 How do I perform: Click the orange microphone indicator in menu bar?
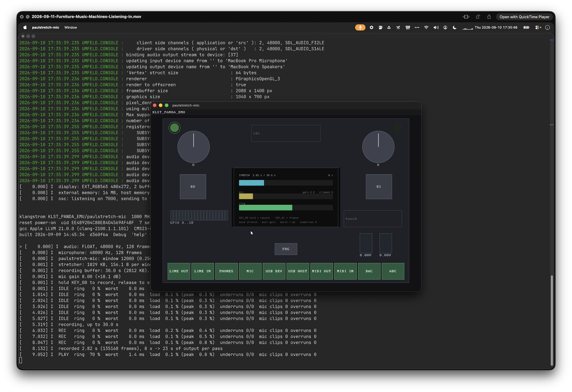pyautogui.click(x=360, y=27)
